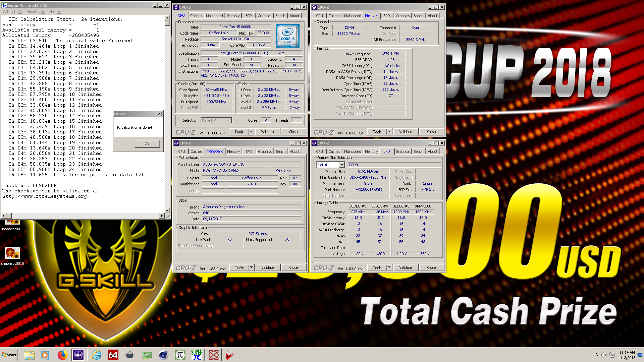Select Mainboard tab in bottom-right CPU-Z window
The width and height of the screenshot is (644, 362).
tap(353, 152)
